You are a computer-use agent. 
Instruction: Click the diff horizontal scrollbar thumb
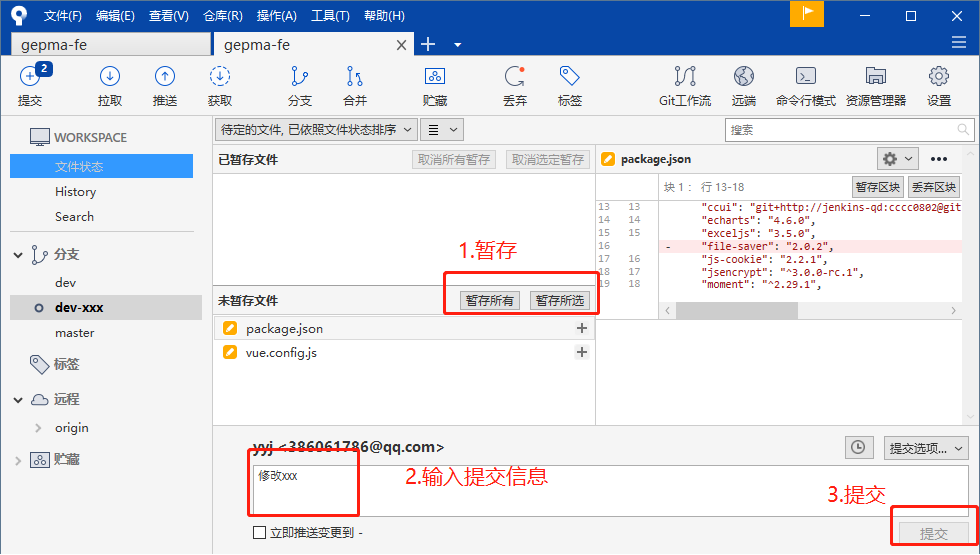click(x=737, y=311)
